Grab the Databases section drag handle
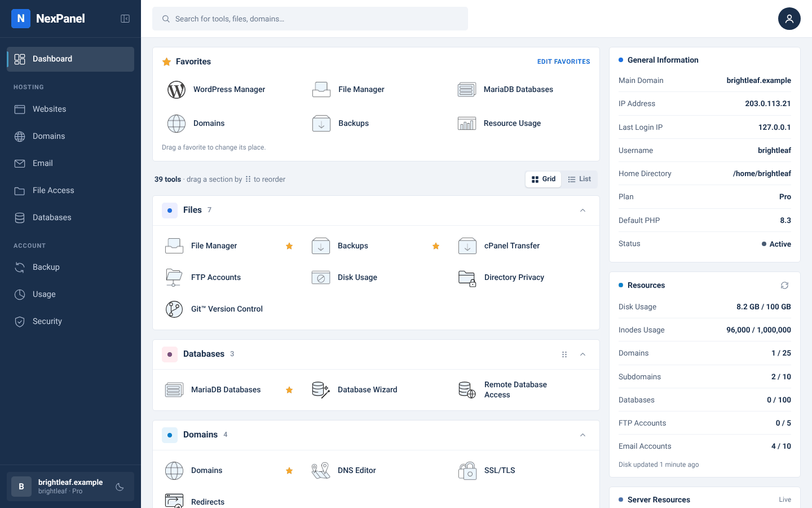The width and height of the screenshot is (812, 508). pos(564,354)
